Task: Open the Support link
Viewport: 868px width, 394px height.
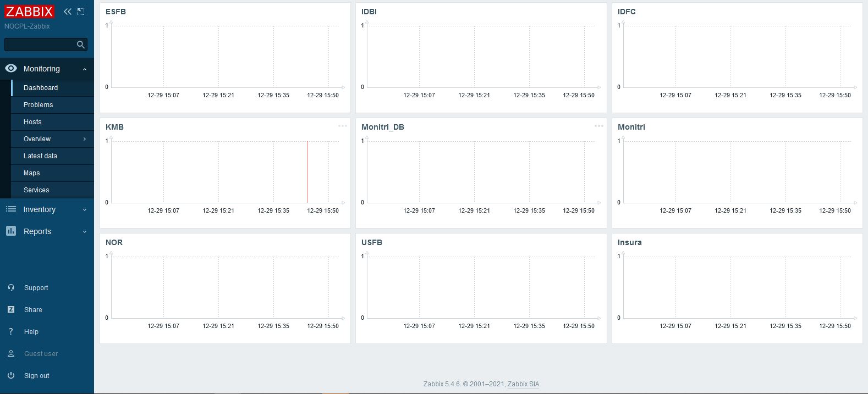Action: point(36,288)
